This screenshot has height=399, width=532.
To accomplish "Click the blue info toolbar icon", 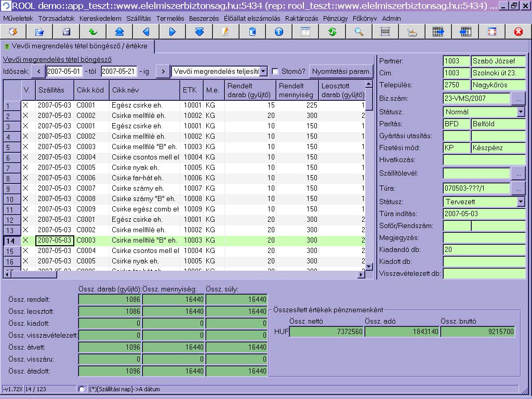I will click(279, 32).
